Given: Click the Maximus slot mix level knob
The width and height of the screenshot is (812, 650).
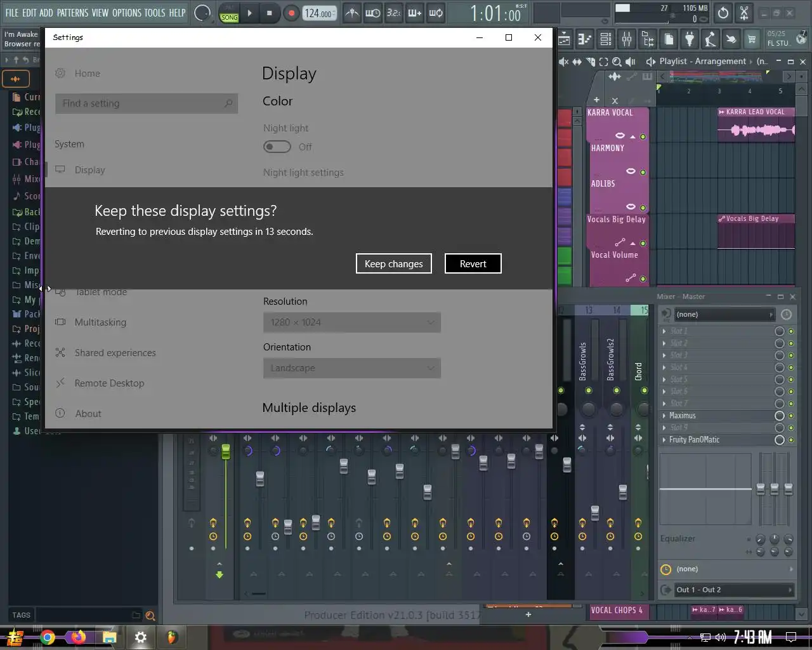Looking at the screenshot, I should click(x=780, y=416).
